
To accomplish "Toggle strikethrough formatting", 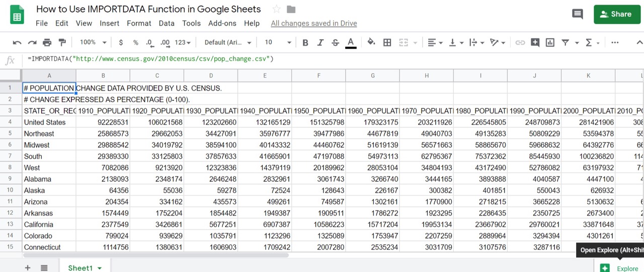I will tap(336, 43).
